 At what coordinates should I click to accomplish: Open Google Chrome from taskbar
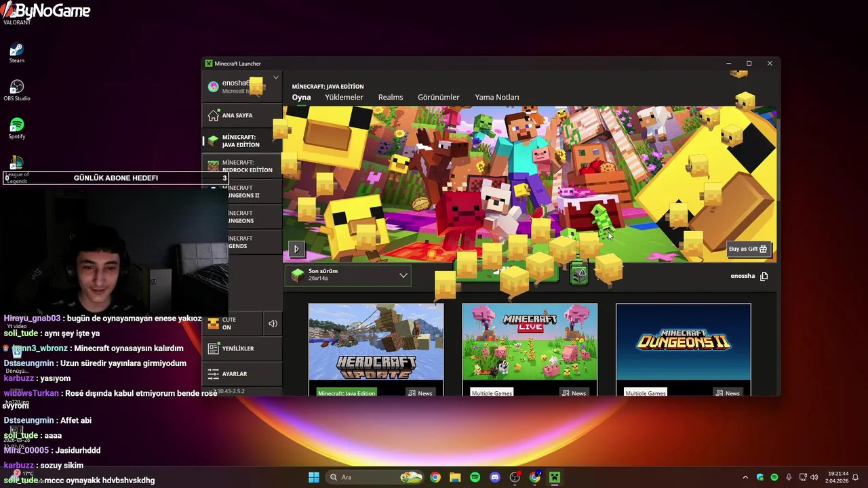coord(435,477)
